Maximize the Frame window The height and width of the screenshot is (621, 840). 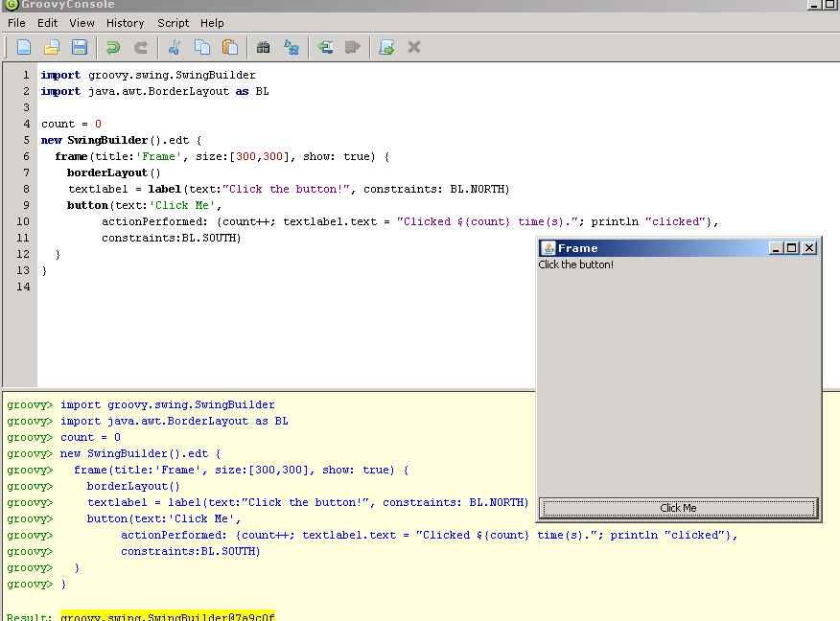tap(792, 248)
